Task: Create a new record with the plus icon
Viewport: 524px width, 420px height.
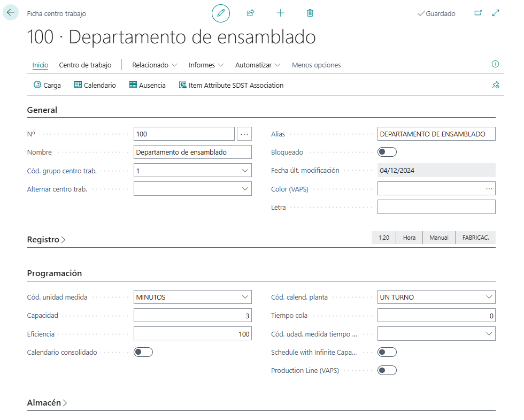Action: coord(280,13)
